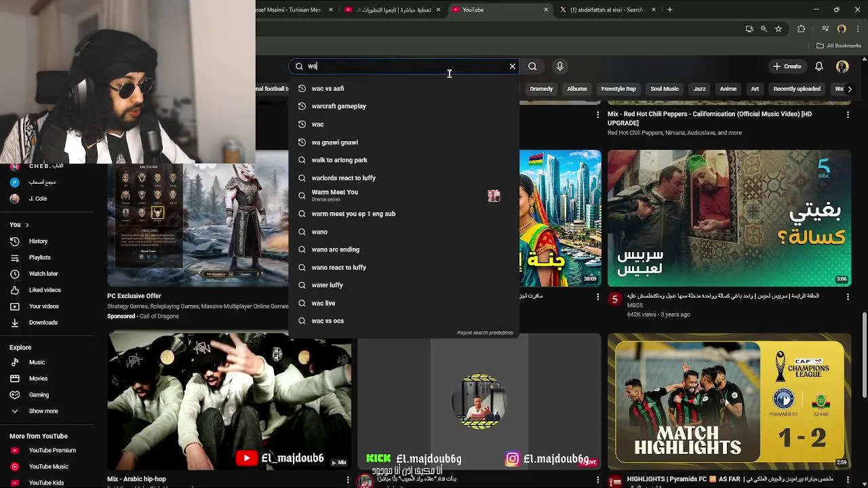Screen dimensions: 868x488
Task: Start voice search with microphone icon
Action: pyautogui.click(x=559, y=66)
